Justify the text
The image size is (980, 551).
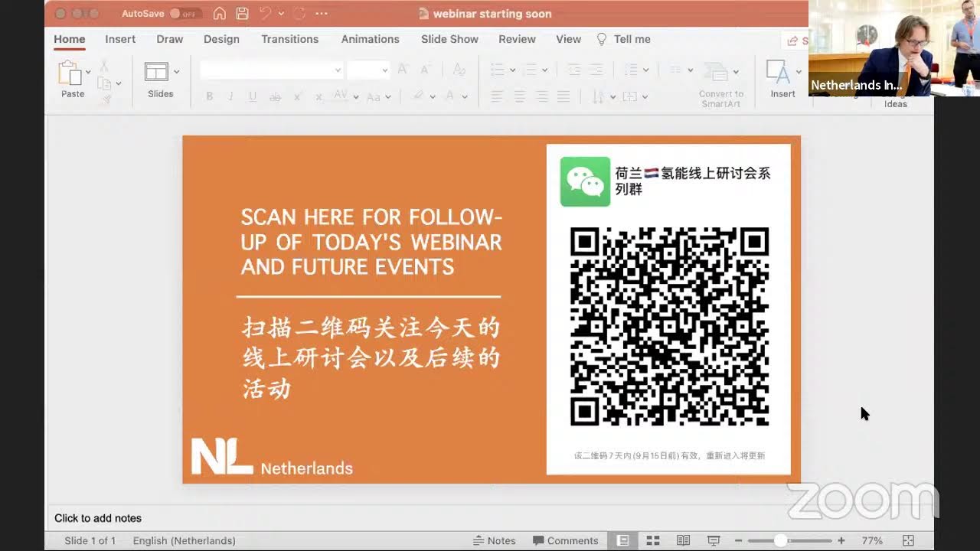click(x=563, y=96)
